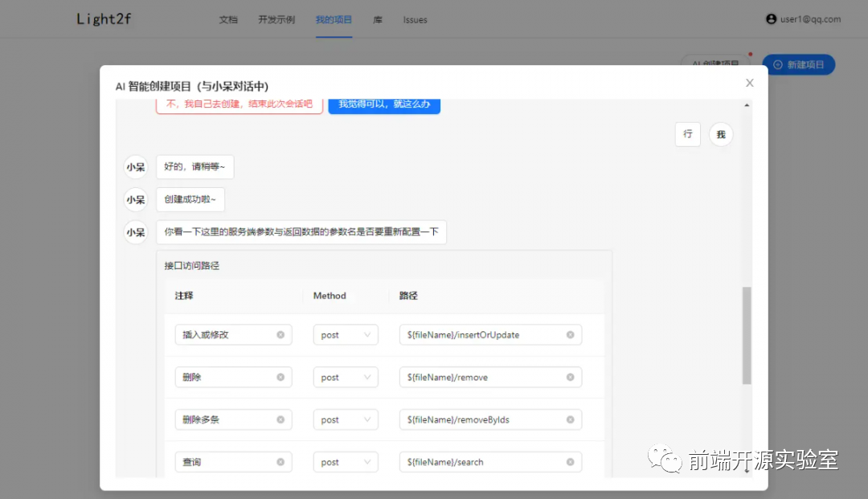Click the blue 我觉得可以，就这么办 reply button
The width and height of the screenshot is (868, 499).
click(384, 104)
